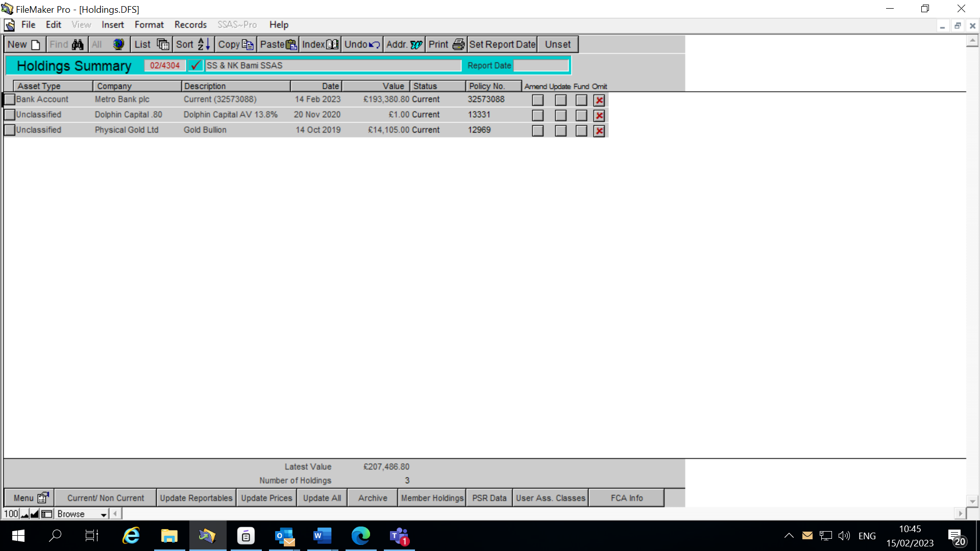
Task: Check Fund box for Physical Gold row
Action: pyautogui.click(x=581, y=131)
